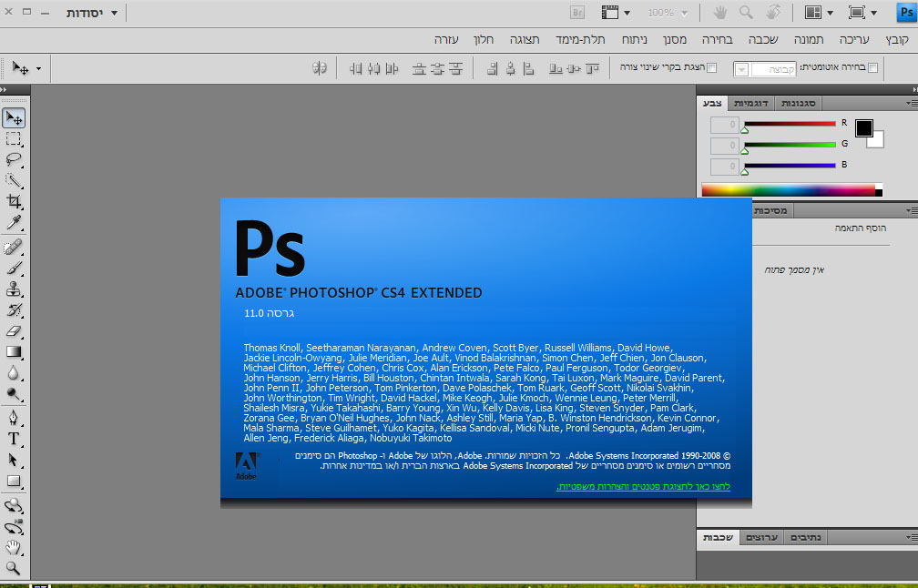Toggle the הצגת בקרי שינוי צורה checkbox

pyautogui.click(x=712, y=67)
